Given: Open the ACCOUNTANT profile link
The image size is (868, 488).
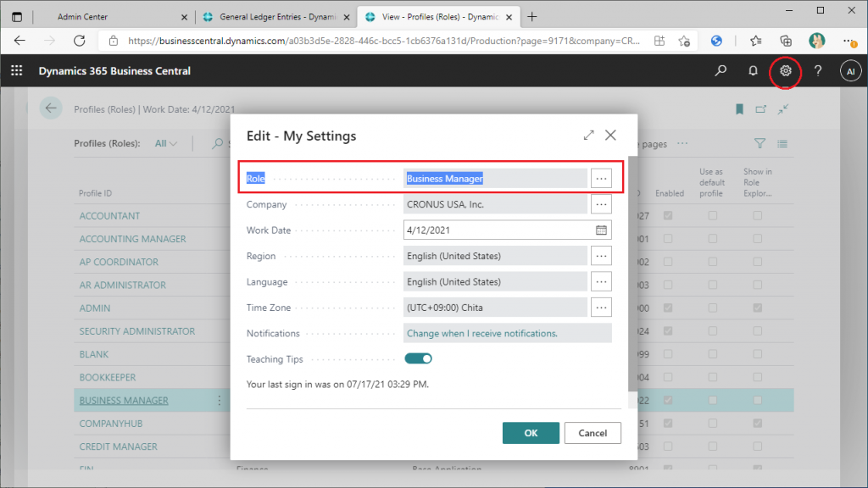Looking at the screenshot, I should point(109,216).
